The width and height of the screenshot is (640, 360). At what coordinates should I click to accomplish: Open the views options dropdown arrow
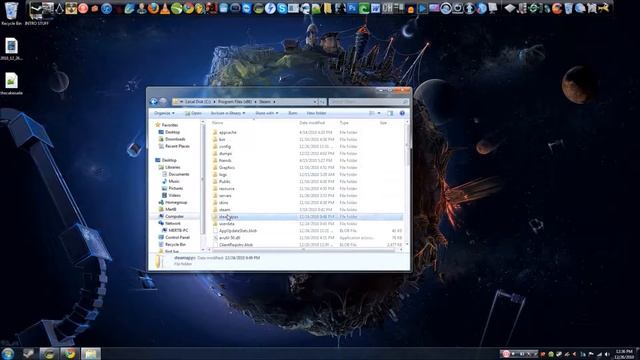click(379, 113)
